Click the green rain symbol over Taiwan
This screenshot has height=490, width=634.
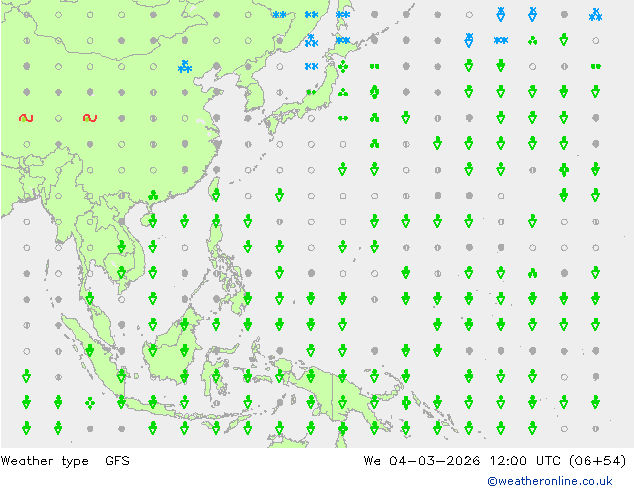tap(216, 196)
